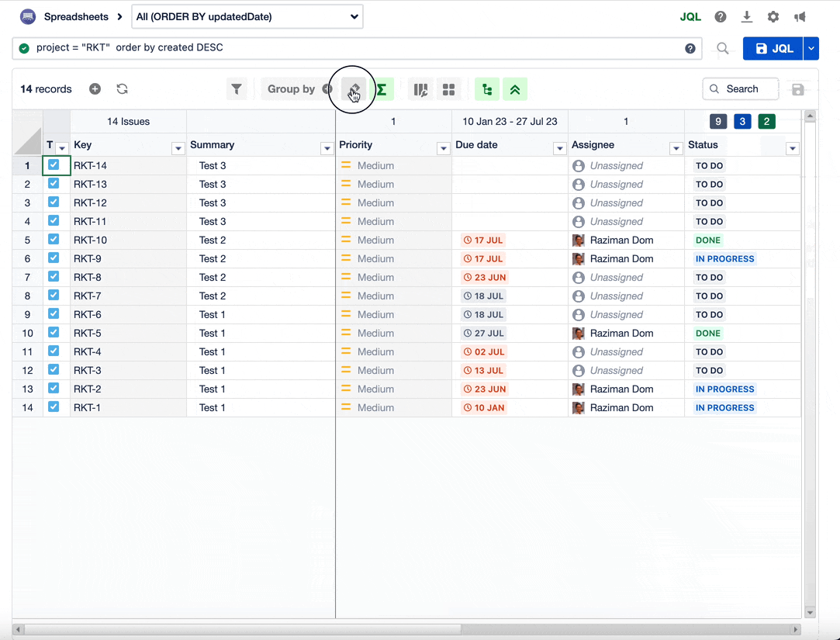Open the All (ORDER BY updatedDate) dropdown
This screenshot has width=840, height=640.
click(x=247, y=17)
